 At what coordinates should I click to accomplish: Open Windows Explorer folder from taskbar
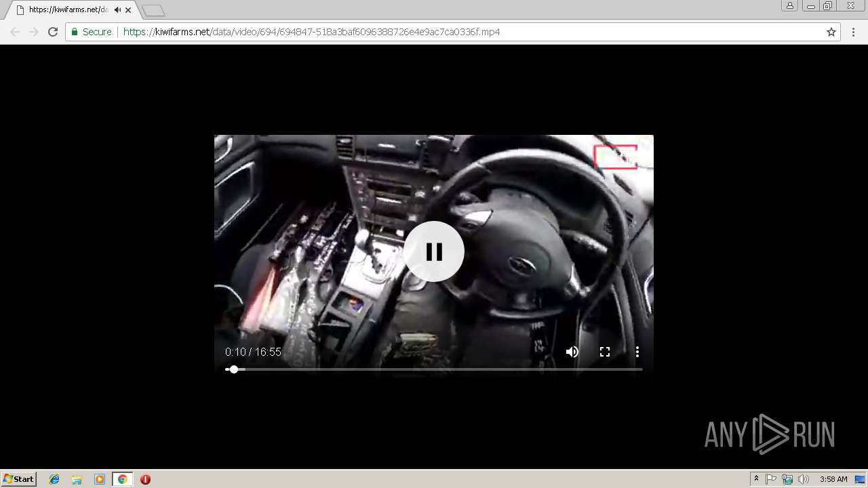tap(77, 479)
